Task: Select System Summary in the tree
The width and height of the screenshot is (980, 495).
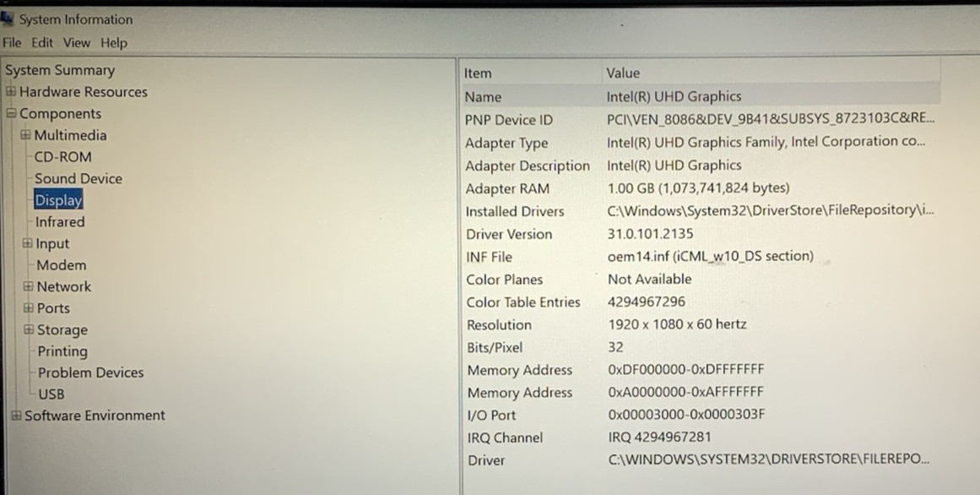Action: point(60,70)
